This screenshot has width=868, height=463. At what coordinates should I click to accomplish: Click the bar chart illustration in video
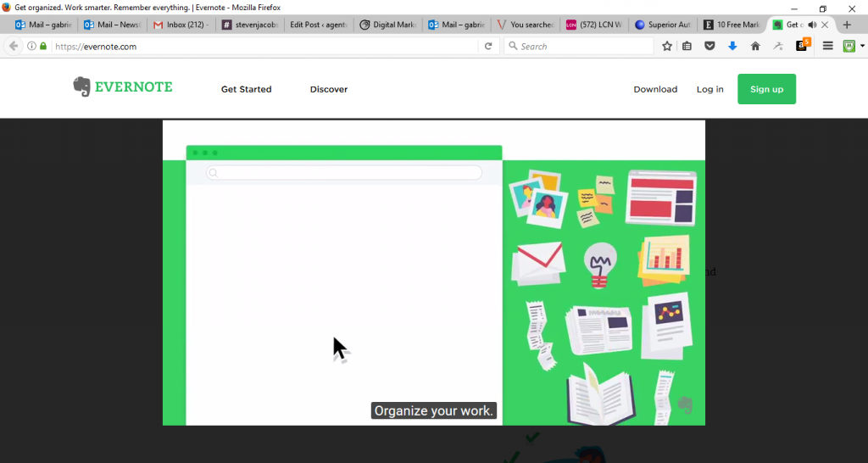(x=665, y=259)
